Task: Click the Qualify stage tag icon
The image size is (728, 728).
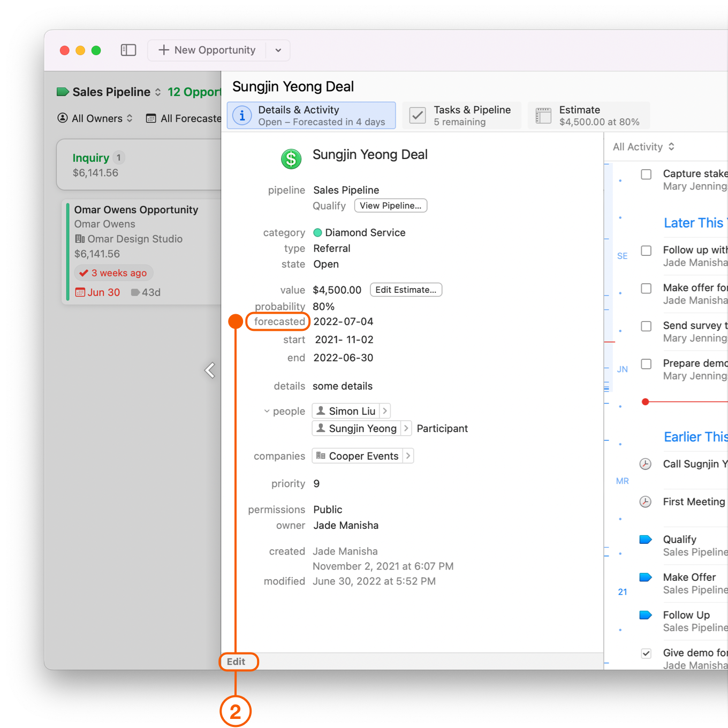Action: click(646, 540)
